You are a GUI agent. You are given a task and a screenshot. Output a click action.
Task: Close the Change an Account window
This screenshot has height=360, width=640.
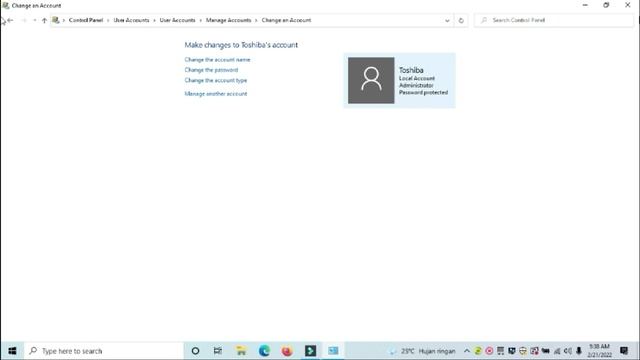coord(627,5)
